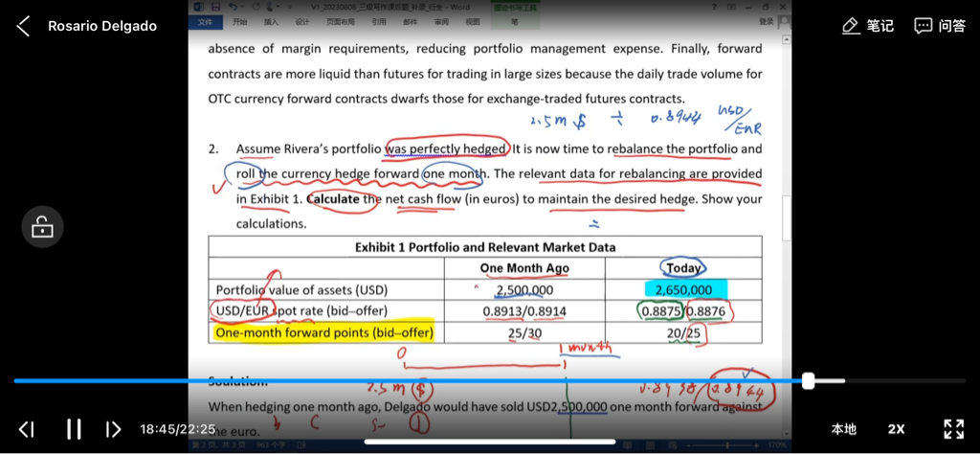Click the Word save icon
The height and width of the screenshot is (454, 980).
tap(215, 7)
